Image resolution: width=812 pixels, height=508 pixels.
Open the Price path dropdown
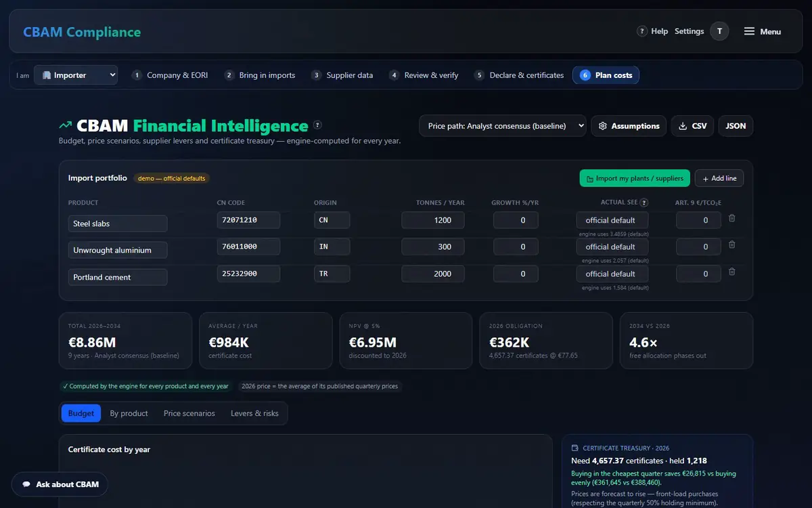tap(503, 126)
